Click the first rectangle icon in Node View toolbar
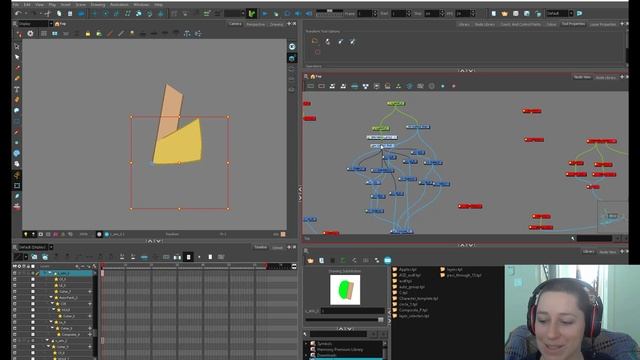 [311, 86]
